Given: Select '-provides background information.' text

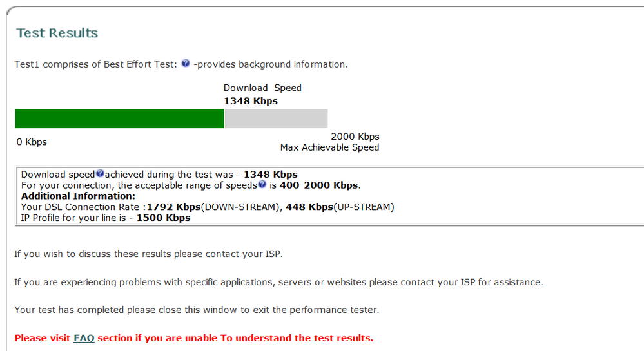Looking at the screenshot, I should click(271, 64).
